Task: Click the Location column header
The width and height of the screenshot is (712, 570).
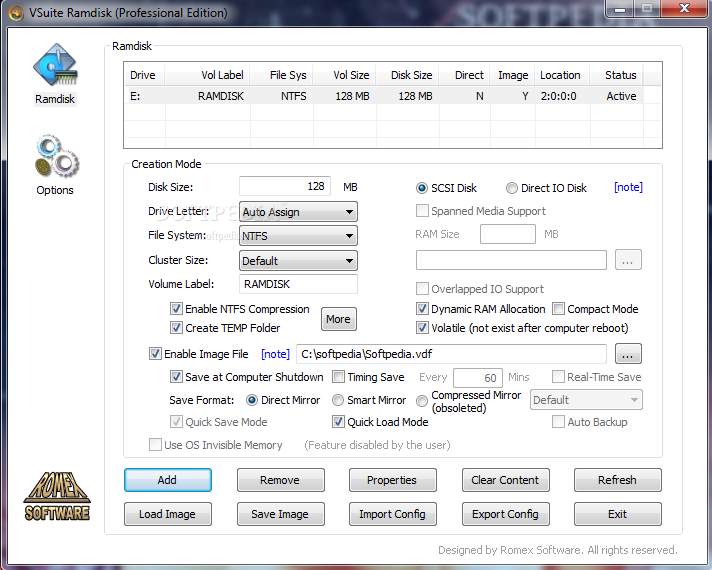Action: click(563, 75)
